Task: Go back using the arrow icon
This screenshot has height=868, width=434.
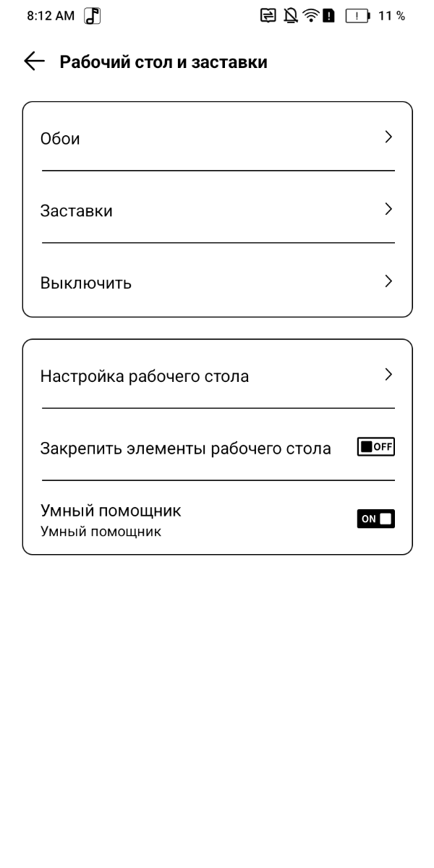Action: coord(35,62)
